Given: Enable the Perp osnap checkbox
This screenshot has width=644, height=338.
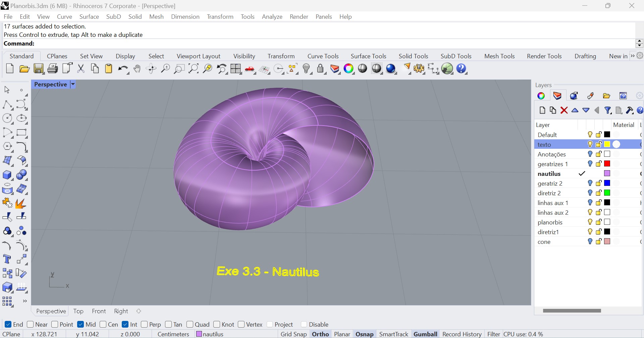Looking at the screenshot, I should pyautogui.click(x=144, y=324).
